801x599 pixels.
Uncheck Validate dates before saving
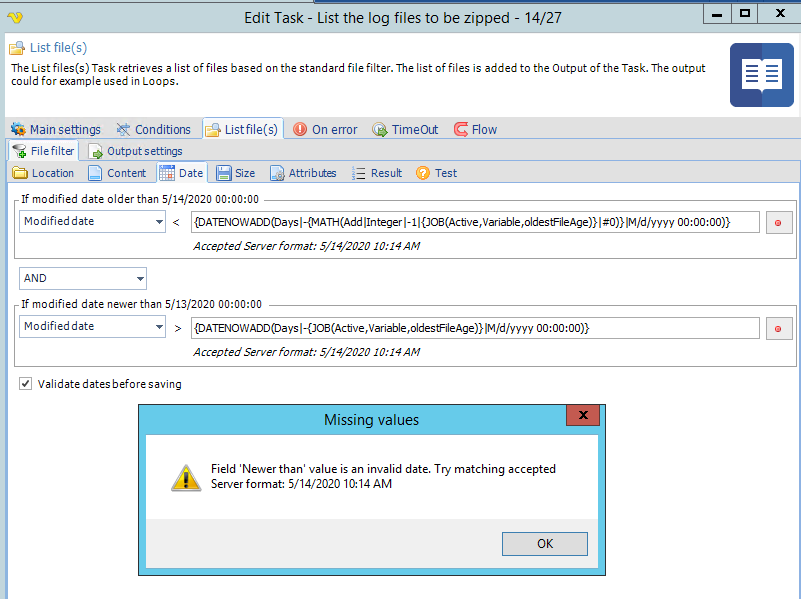click(x=26, y=384)
